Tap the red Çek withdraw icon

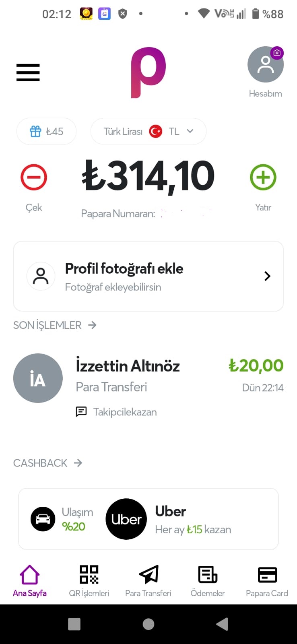tap(34, 177)
